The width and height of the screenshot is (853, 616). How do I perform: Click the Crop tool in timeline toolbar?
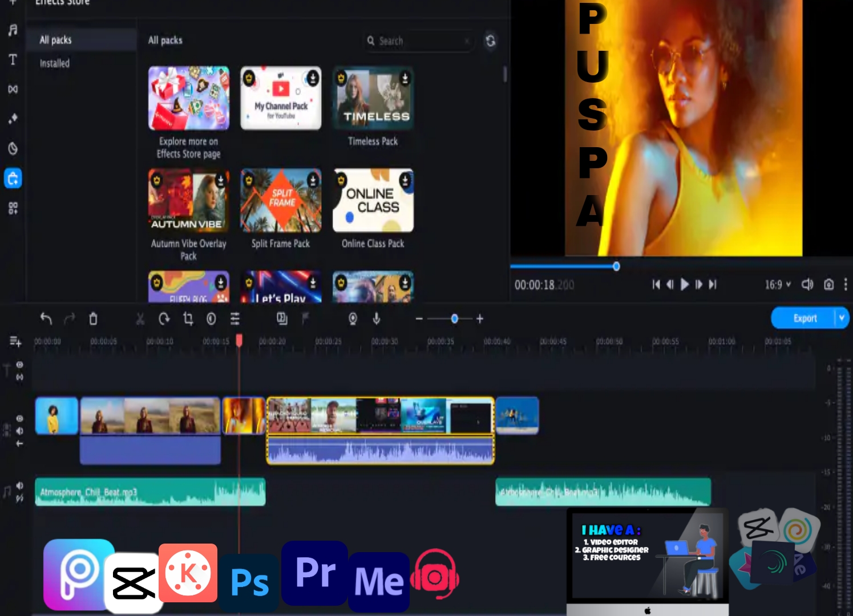click(188, 319)
